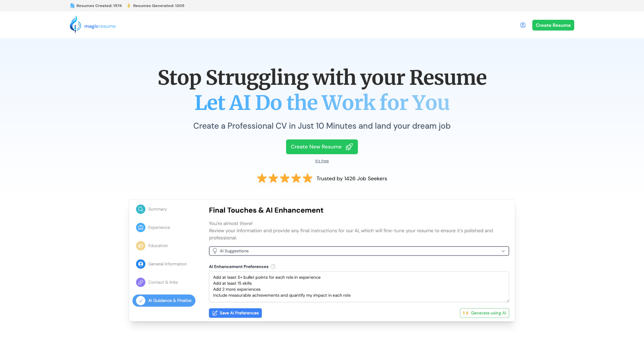Viewport: 644px width, 362px height.
Task: Click the Generate using AI button
Action: (484, 313)
